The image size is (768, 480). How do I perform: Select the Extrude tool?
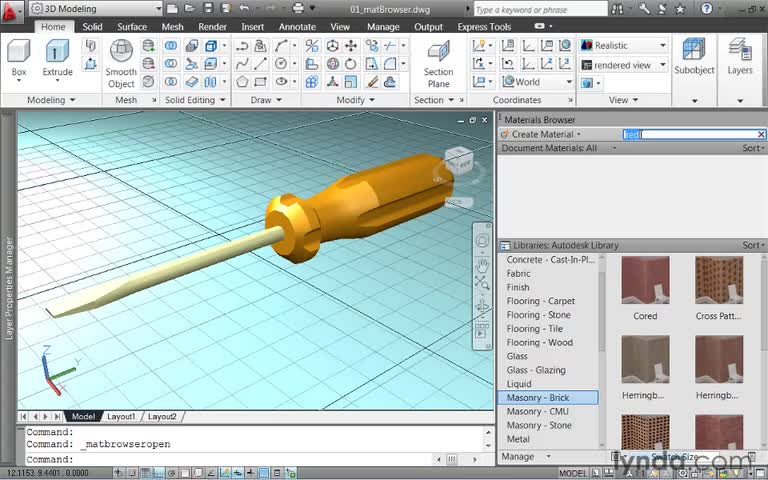pyautogui.click(x=57, y=57)
